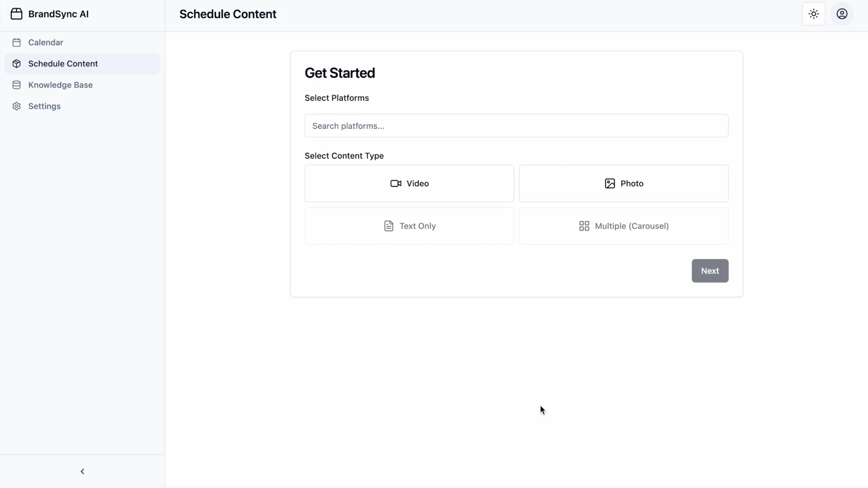This screenshot has height=488, width=868.
Task: Click the document icon on Text Only card
Action: tap(389, 226)
